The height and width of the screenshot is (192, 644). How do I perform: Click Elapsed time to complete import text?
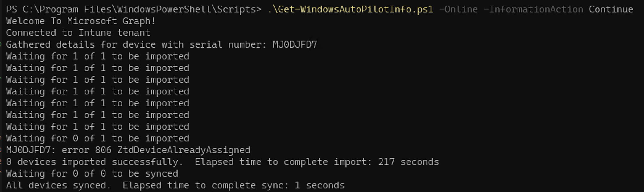pyautogui.click(x=283, y=162)
